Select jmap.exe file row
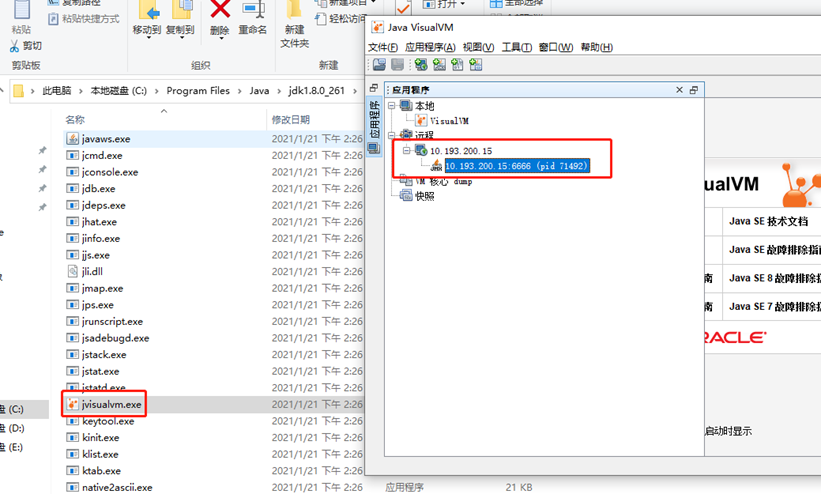Screen dimensions: 821x494 (215, 288)
